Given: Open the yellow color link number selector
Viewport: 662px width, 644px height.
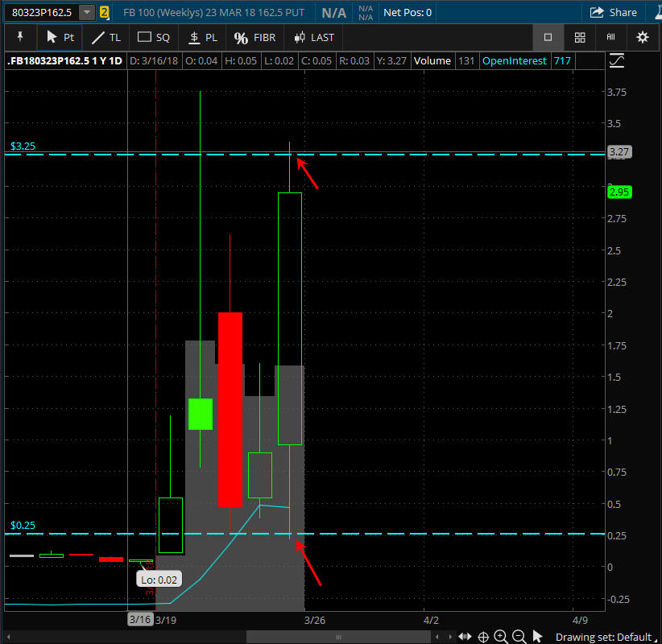Looking at the screenshot, I should coord(104,13).
